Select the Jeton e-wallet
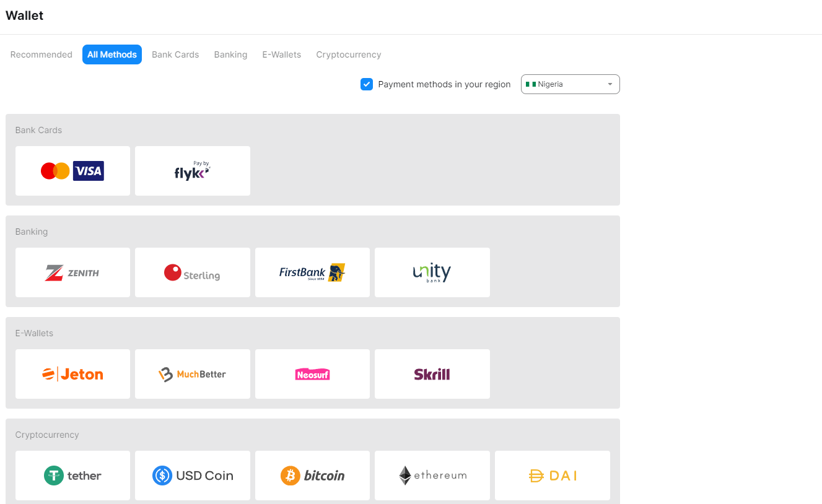Screen dimensions: 822x504 tap(72, 374)
